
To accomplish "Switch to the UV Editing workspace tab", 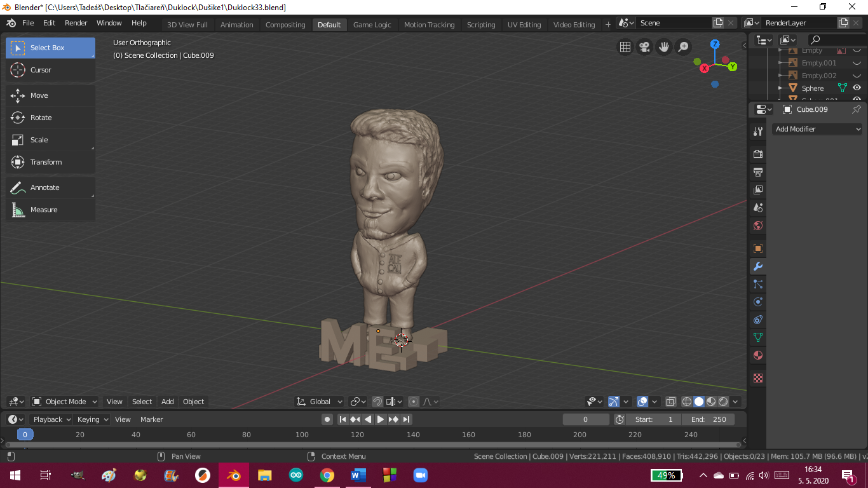I will [x=524, y=25].
